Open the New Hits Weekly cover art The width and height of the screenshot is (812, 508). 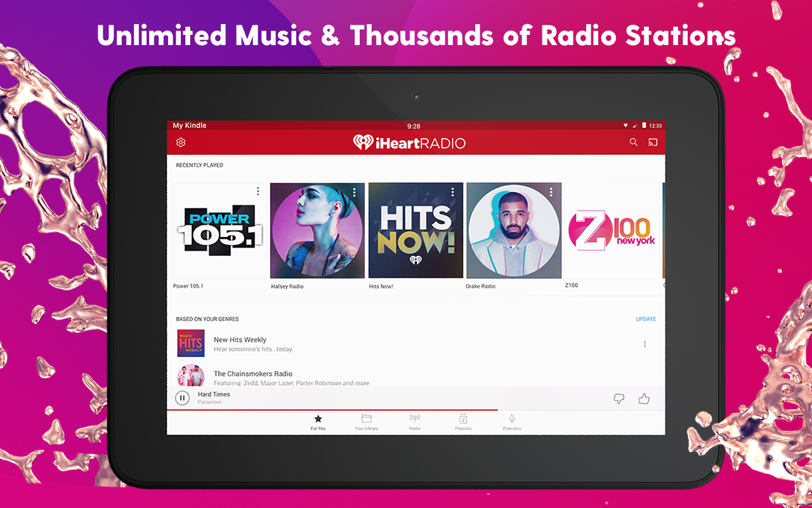click(191, 344)
